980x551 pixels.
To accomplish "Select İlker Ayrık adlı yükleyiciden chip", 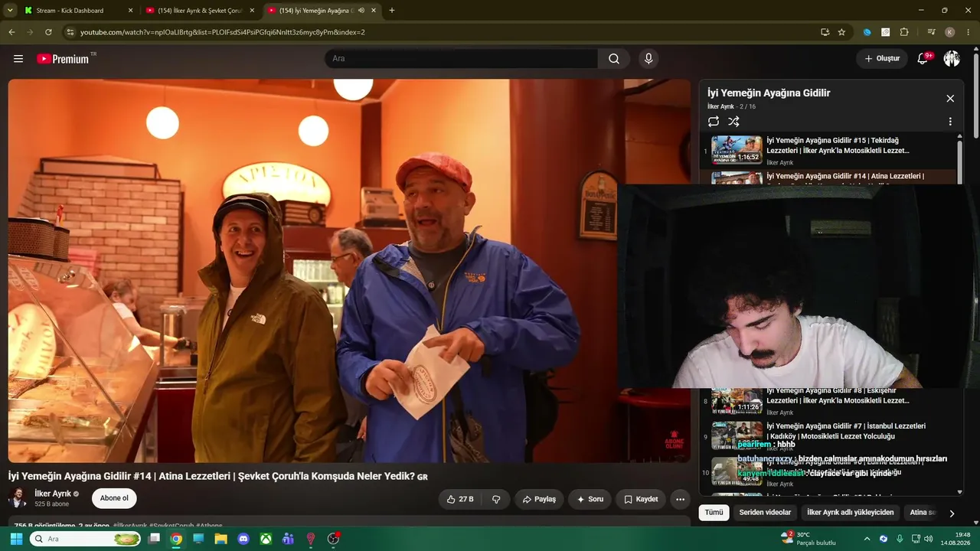I will click(850, 512).
